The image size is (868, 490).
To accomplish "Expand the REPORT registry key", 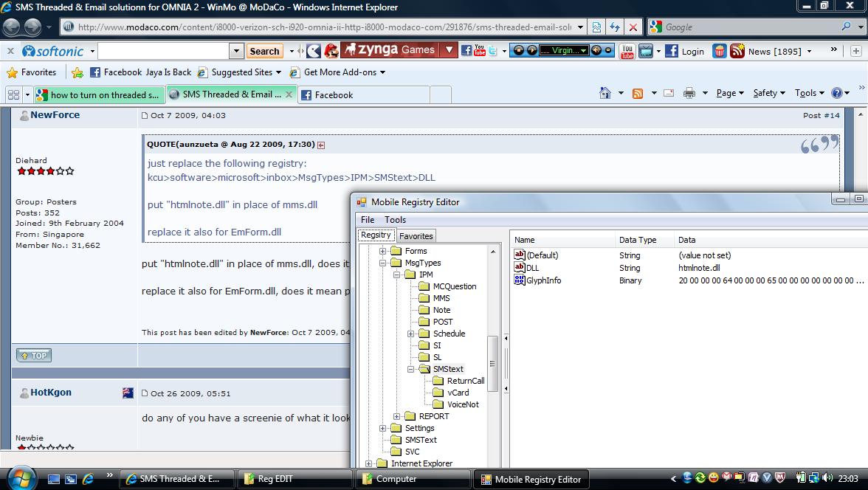I will point(397,416).
